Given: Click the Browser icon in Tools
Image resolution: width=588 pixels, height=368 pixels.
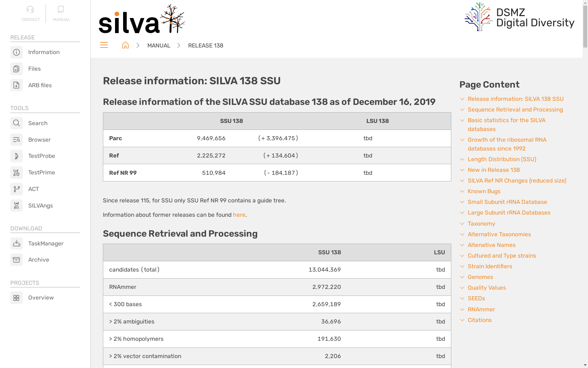Looking at the screenshot, I should 17,140.
